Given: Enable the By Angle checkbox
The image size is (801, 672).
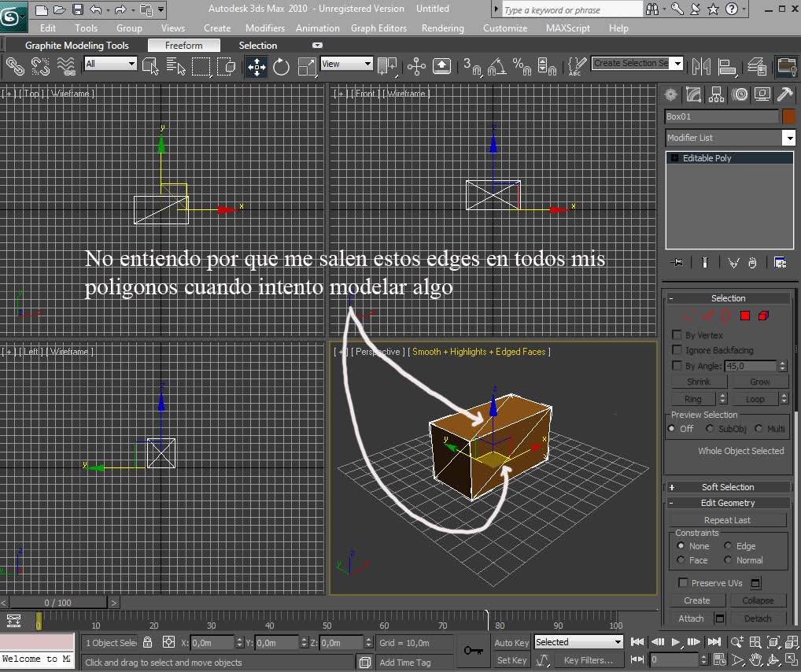Looking at the screenshot, I should (x=677, y=366).
